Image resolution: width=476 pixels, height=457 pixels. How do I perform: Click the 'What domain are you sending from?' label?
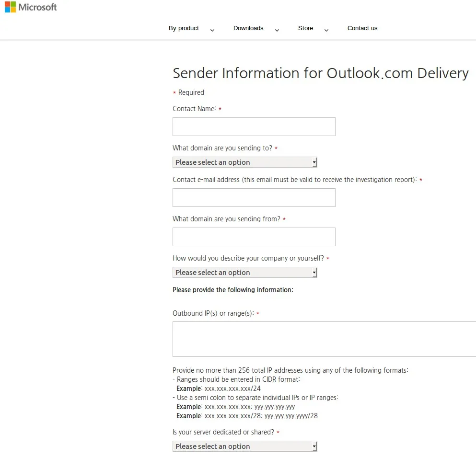(226, 219)
